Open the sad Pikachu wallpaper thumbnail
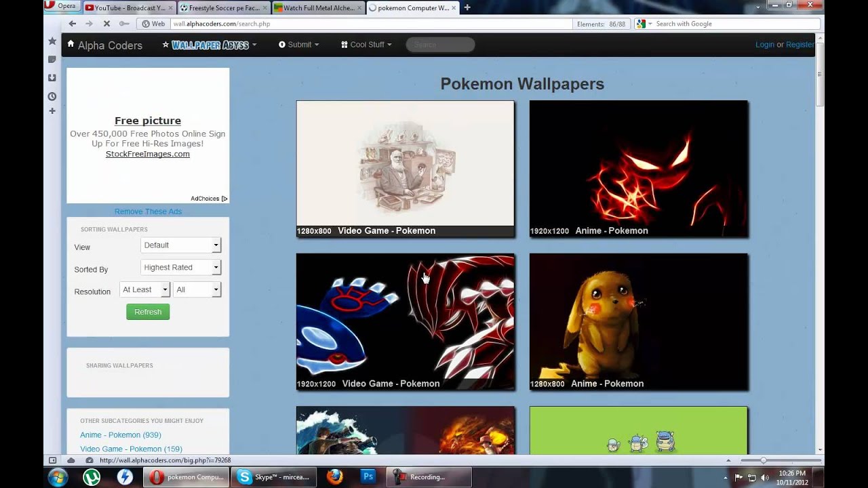Image resolution: width=868 pixels, height=488 pixels. (639, 322)
